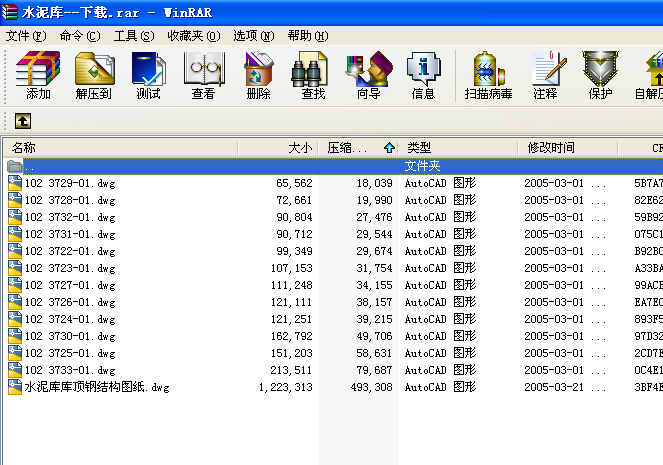Click the 解压到 (Extract To) icon
This screenshot has width=663, height=465.
click(93, 75)
